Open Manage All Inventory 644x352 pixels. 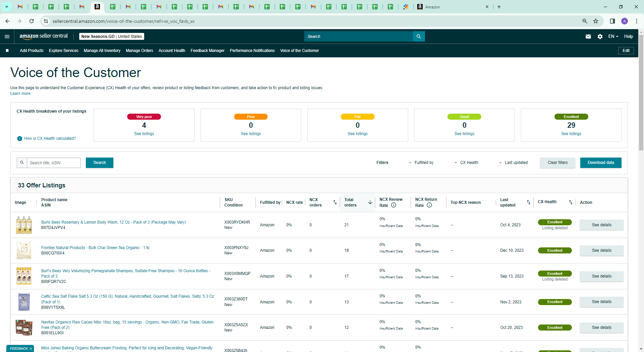[102, 51]
